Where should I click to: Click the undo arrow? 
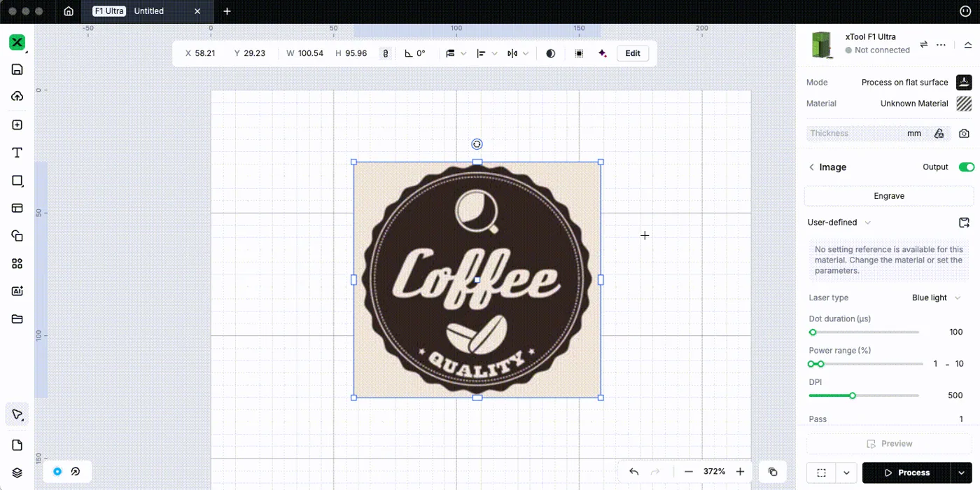(x=634, y=472)
